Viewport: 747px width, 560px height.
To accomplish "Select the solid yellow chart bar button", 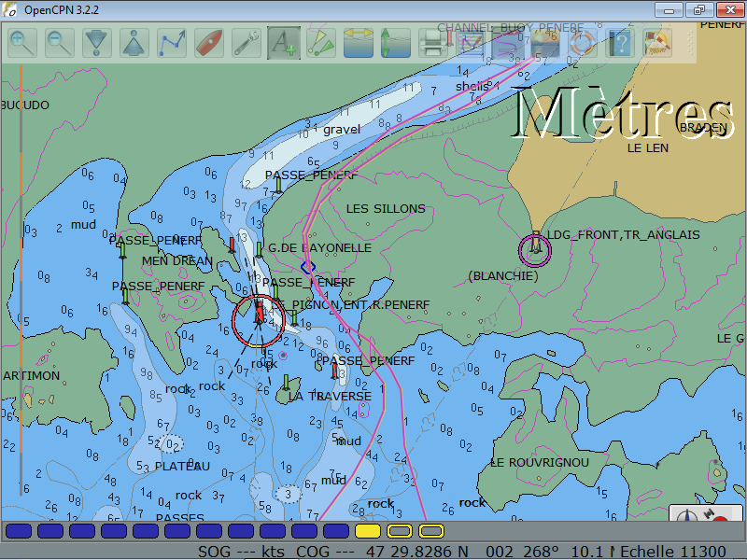I will click(x=368, y=531).
